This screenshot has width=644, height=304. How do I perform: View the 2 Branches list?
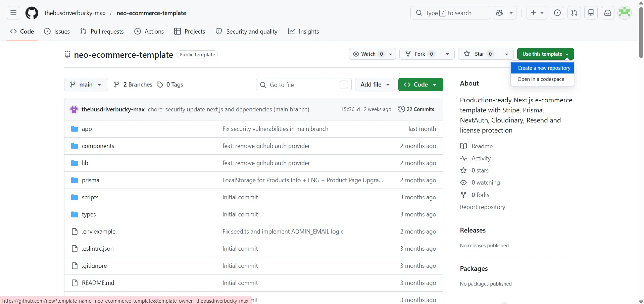(133, 85)
